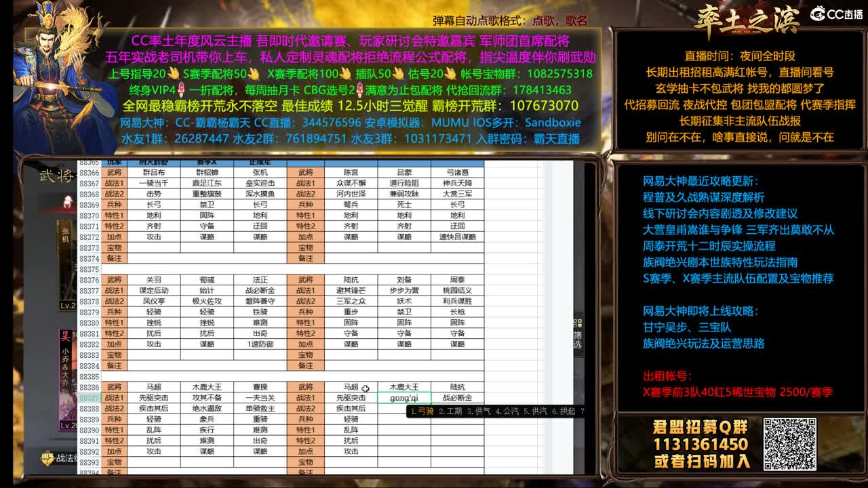Select the 曹操 cell
Image resolution: width=868 pixels, height=488 pixels.
pyautogui.click(x=260, y=387)
